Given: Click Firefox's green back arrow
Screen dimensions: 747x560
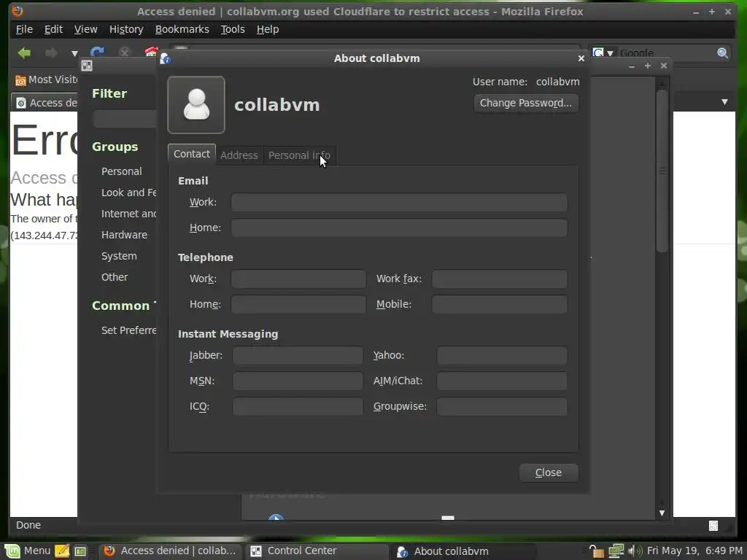Looking at the screenshot, I should (24, 52).
